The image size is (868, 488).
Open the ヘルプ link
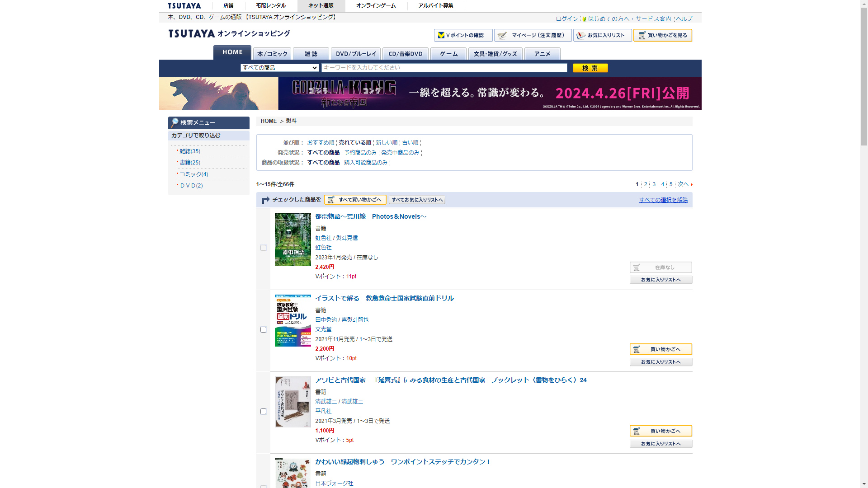pyautogui.click(x=684, y=19)
